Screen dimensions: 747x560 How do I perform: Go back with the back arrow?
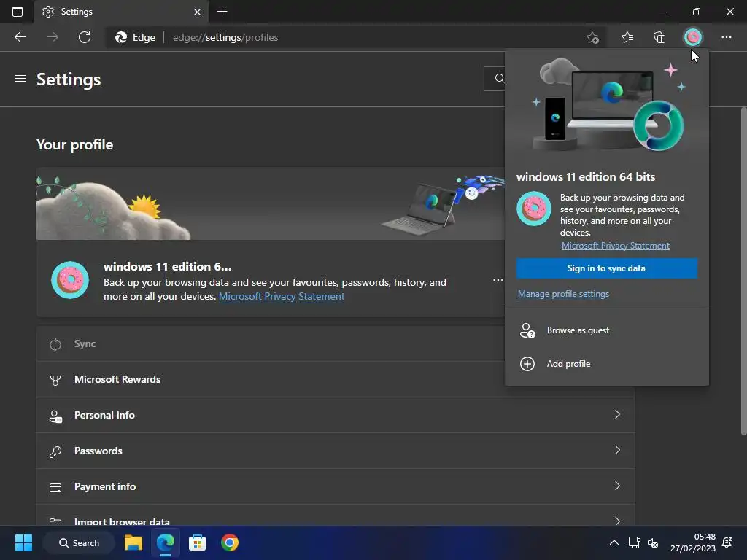(20, 37)
